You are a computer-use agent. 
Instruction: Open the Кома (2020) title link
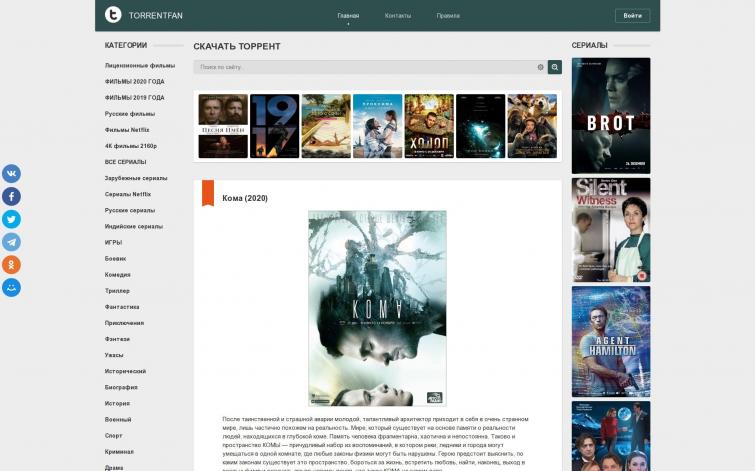click(x=245, y=198)
